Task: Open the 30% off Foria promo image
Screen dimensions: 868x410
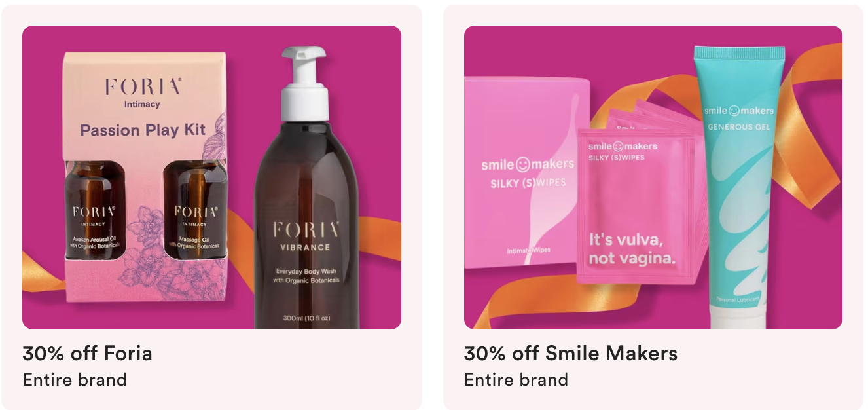Action: point(211,177)
